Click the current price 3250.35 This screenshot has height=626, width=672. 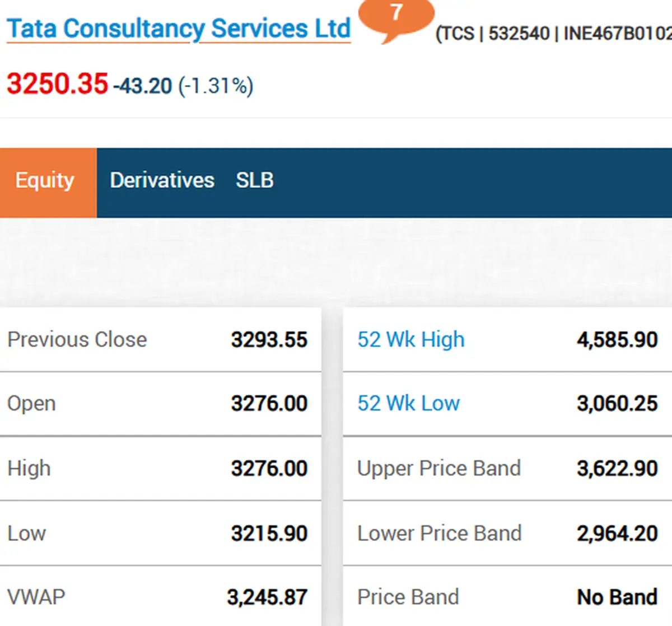coord(57,84)
